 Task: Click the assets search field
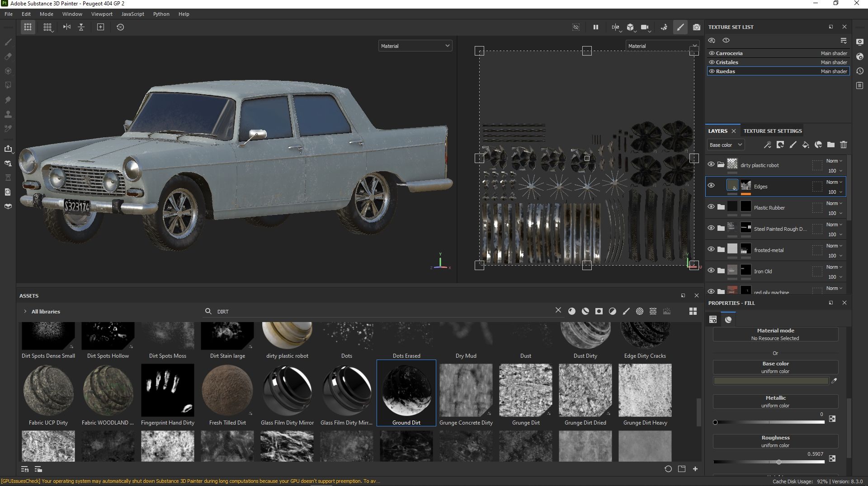(384, 311)
